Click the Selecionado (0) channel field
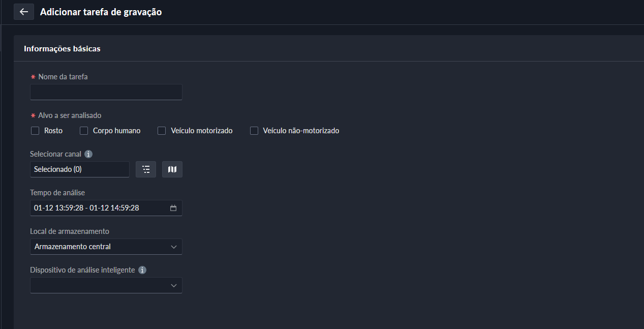This screenshot has height=329, width=644. [x=79, y=169]
